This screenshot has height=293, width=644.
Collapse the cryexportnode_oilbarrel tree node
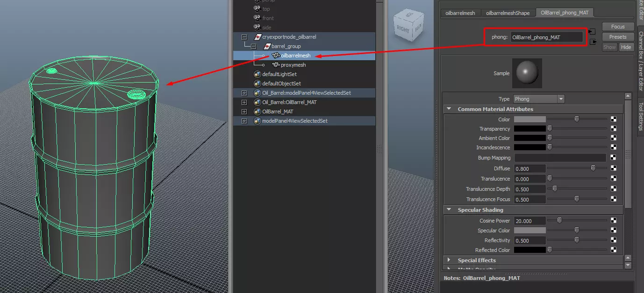(x=244, y=37)
